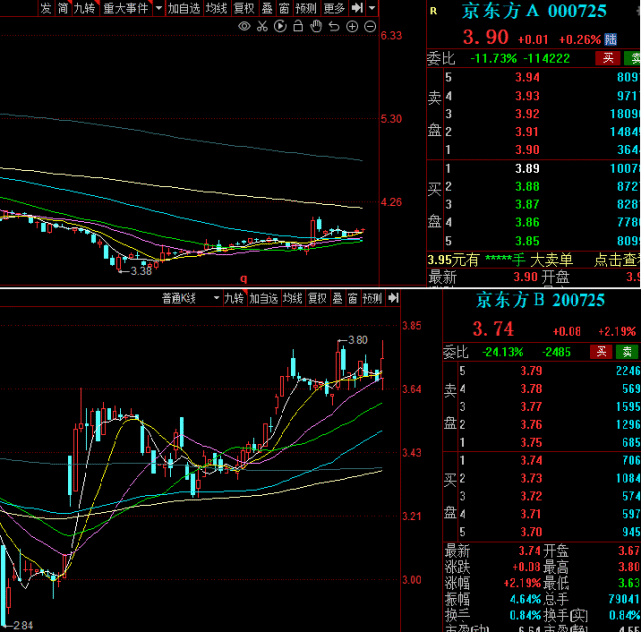Click the yellow R icon beside 京东方A
Image resolution: width=641 pixels, height=632 pixels.
433,11
